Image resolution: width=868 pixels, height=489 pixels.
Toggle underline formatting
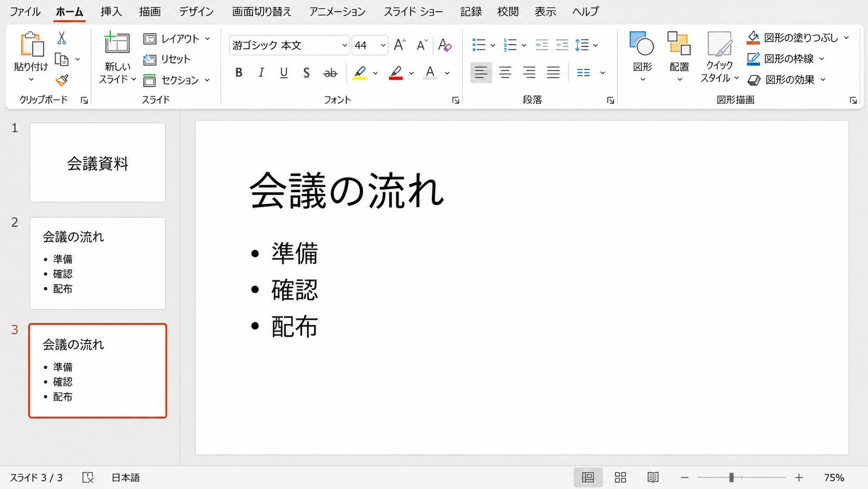point(283,73)
